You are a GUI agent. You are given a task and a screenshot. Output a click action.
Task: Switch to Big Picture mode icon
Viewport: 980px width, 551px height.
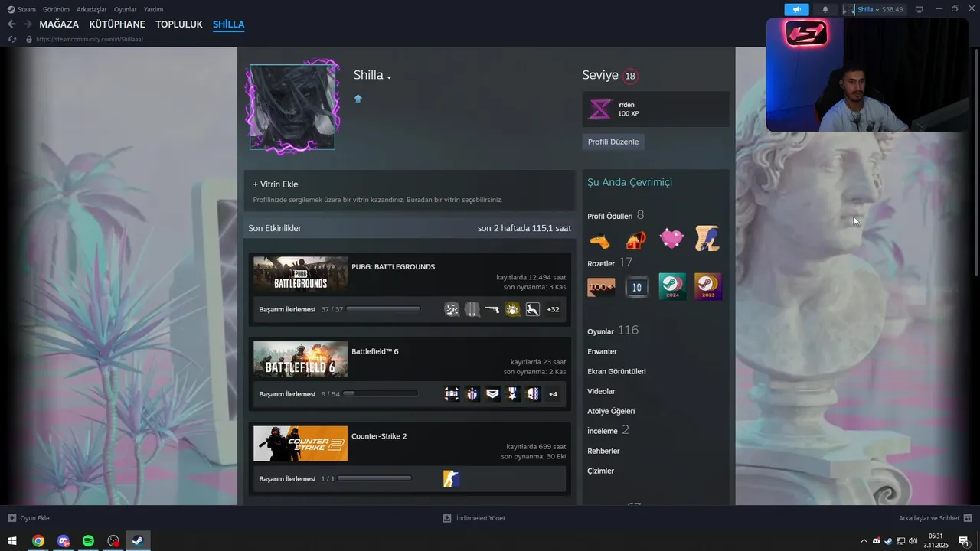920,9
